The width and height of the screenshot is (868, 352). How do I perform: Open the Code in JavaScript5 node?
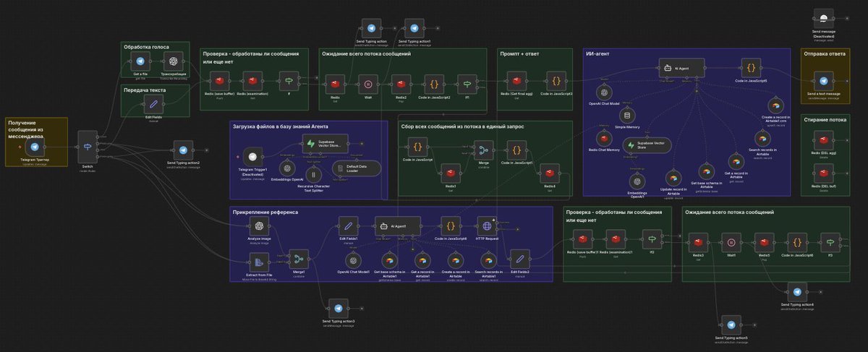point(751,69)
